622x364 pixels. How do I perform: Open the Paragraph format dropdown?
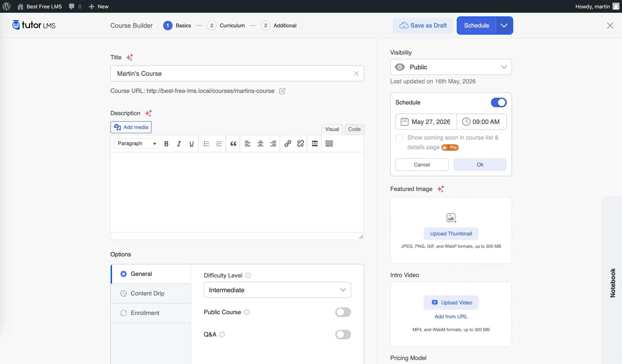[x=137, y=143]
